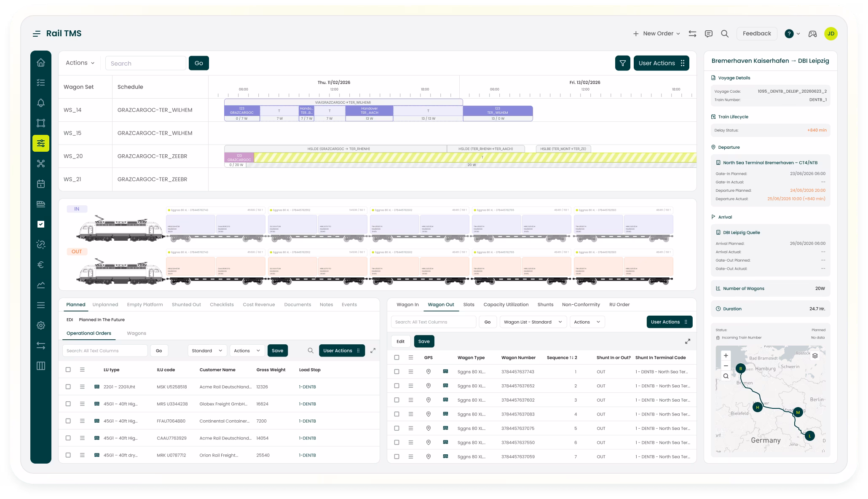This screenshot has height=499, width=868.
Task: Open map layers control
Action: (x=815, y=356)
